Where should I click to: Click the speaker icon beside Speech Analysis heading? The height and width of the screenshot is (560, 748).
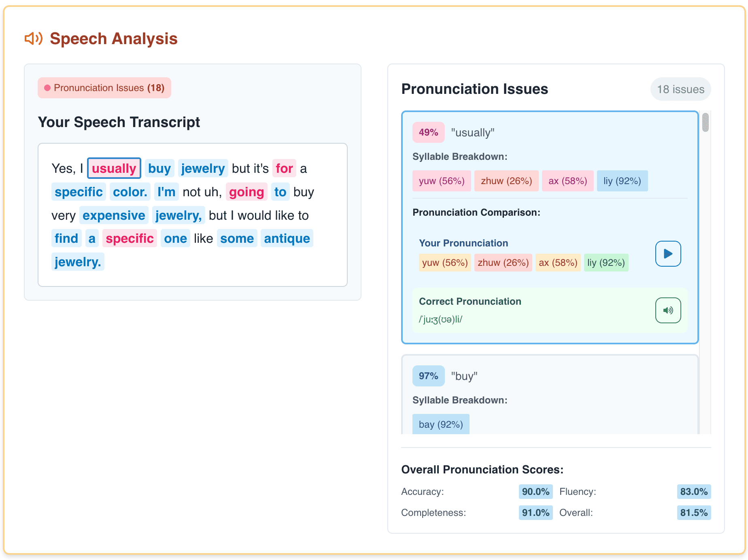click(x=33, y=38)
